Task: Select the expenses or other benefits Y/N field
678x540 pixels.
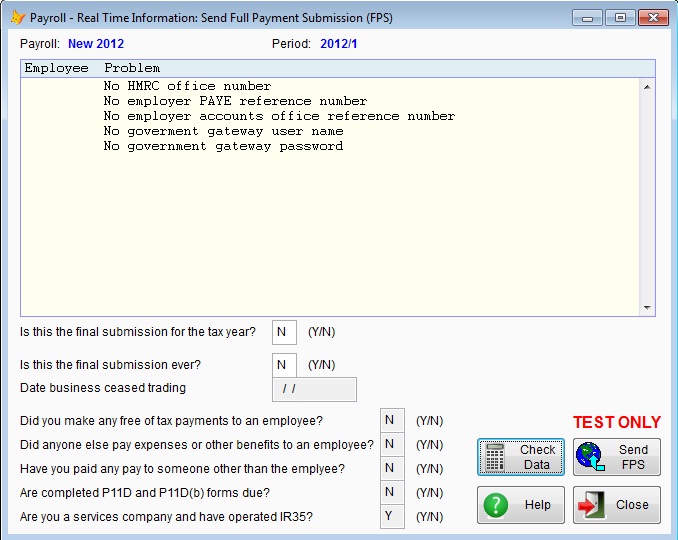Action: click(392, 444)
